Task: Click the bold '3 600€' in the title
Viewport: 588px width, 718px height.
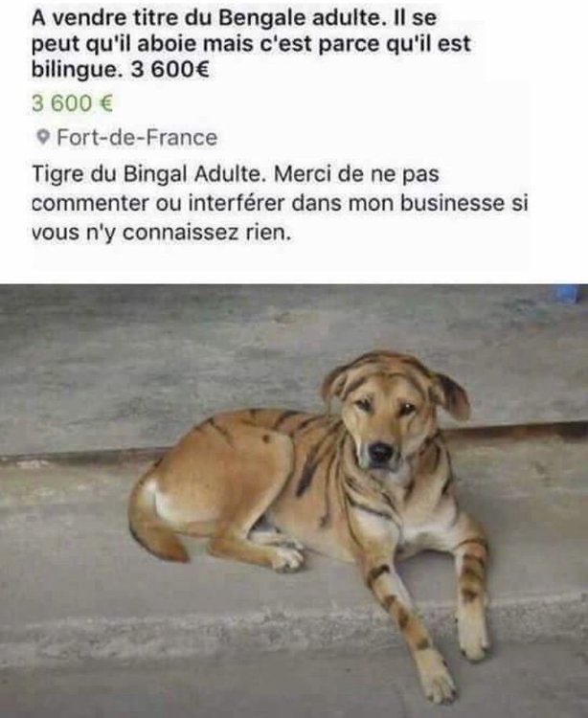Action: [170, 70]
